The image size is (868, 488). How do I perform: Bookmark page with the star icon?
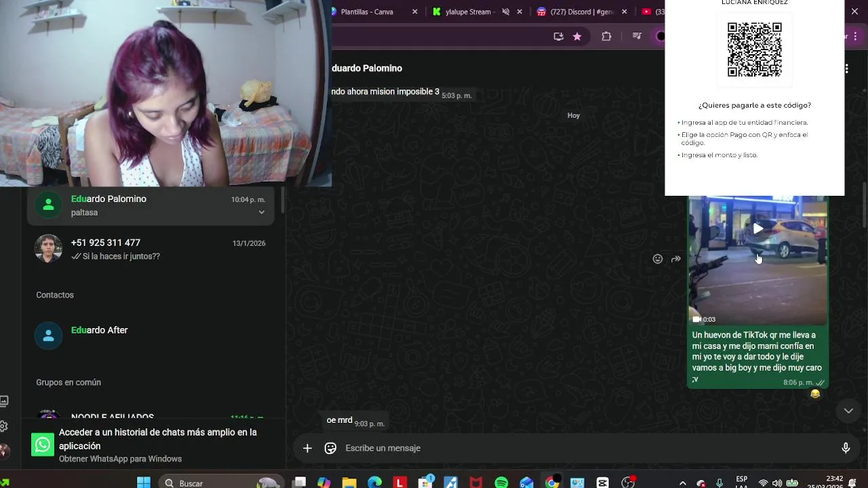point(577,37)
